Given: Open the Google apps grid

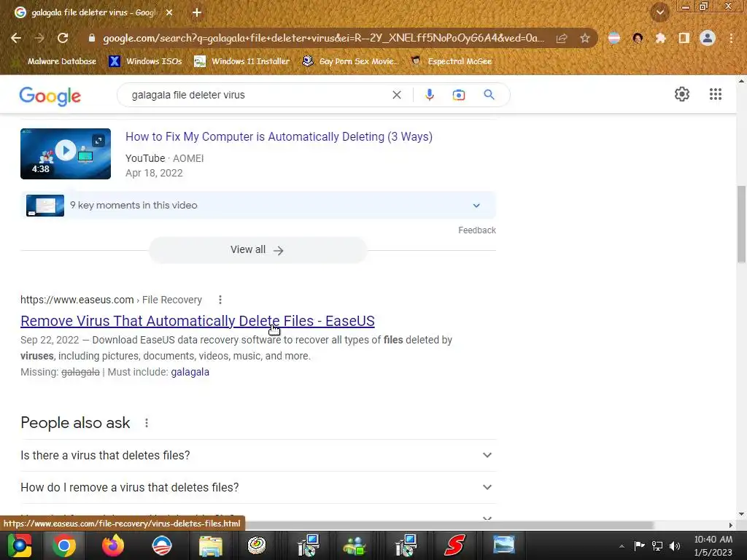Looking at the screenshot, I should tap(716, 94).
